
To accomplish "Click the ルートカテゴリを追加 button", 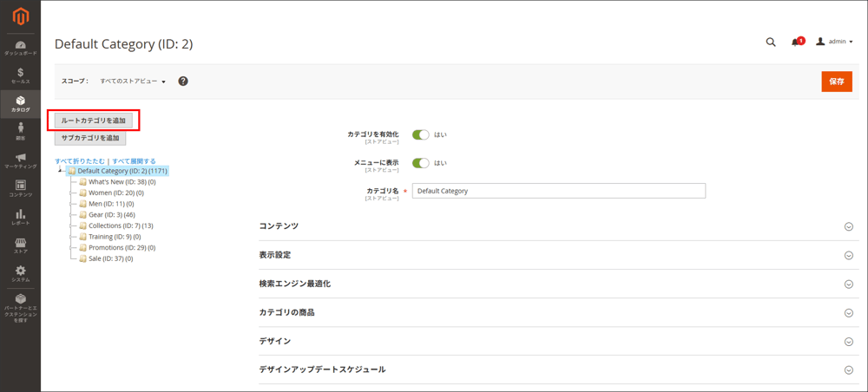I will [x=93, y=120].
